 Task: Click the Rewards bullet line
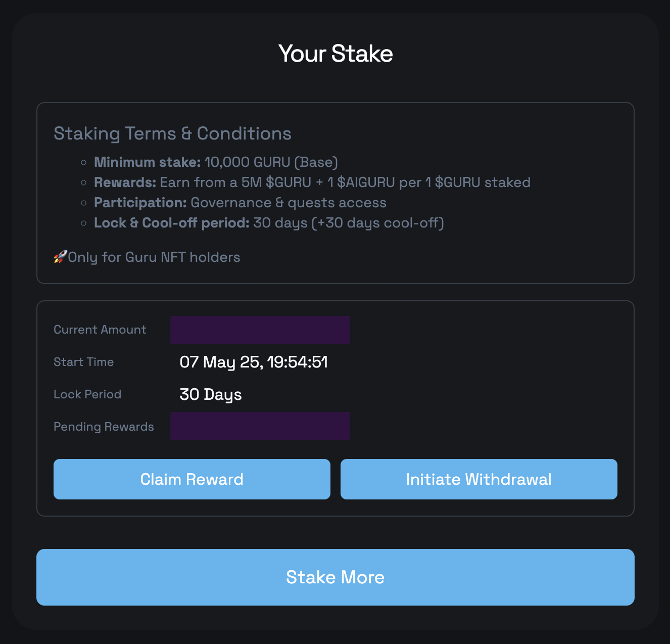pos(312,182)
